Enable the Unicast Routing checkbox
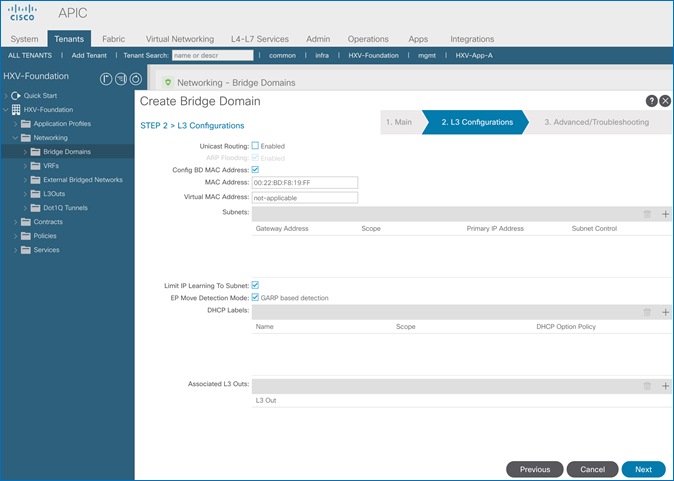 pyautogui.click(x=255, y=146)
